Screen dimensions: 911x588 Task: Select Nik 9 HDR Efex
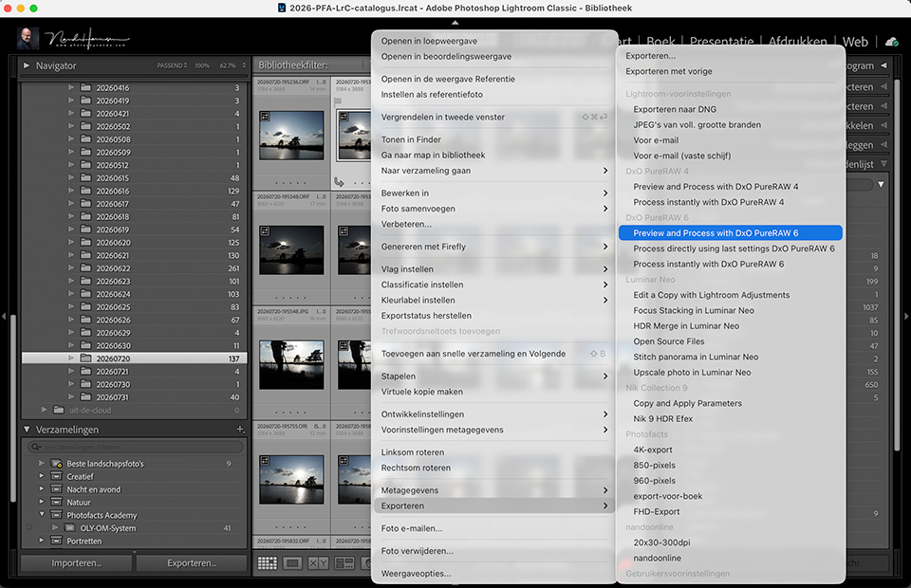[731, 418]
